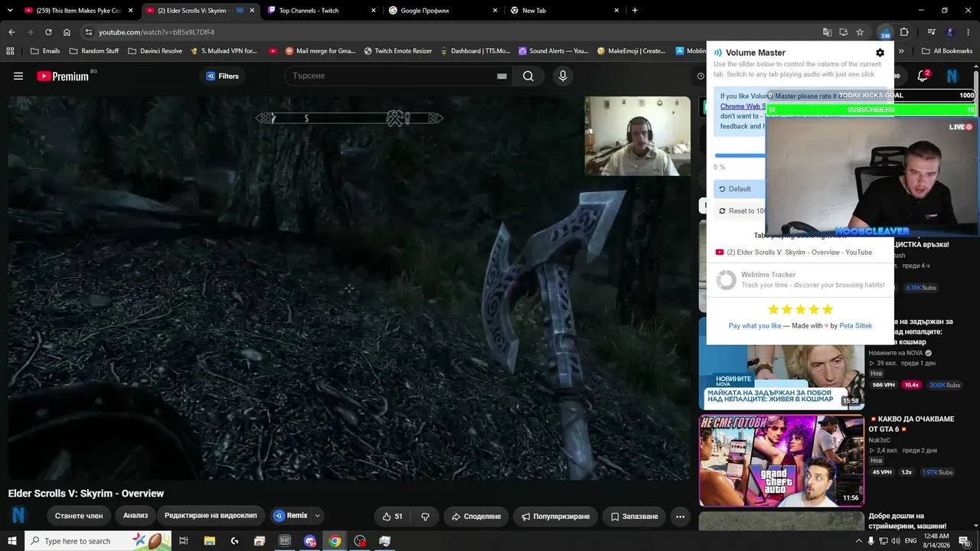980x551 pixels.
Task: Switch to the Google Профили tab
Action: pyautogui.click(x=443, y=11)
